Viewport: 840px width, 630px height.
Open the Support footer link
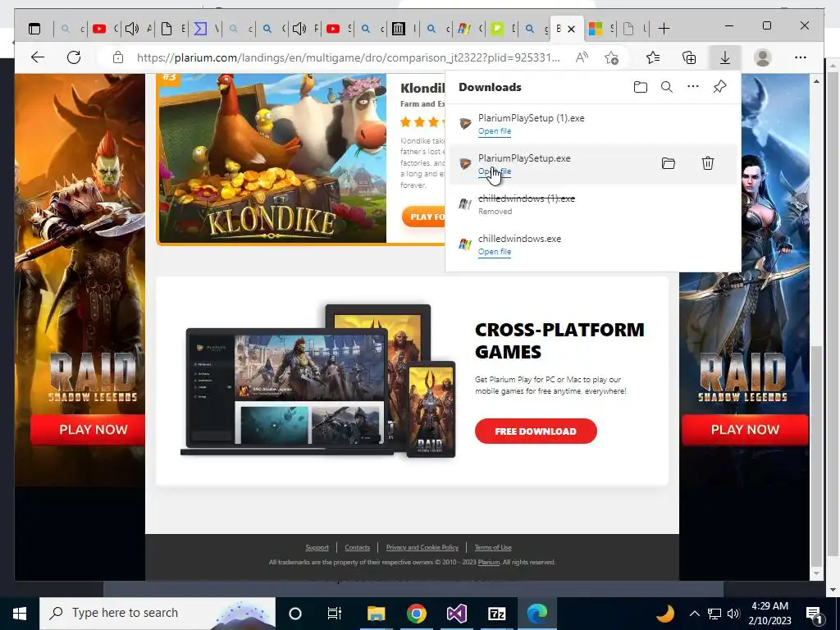point(317,547)
